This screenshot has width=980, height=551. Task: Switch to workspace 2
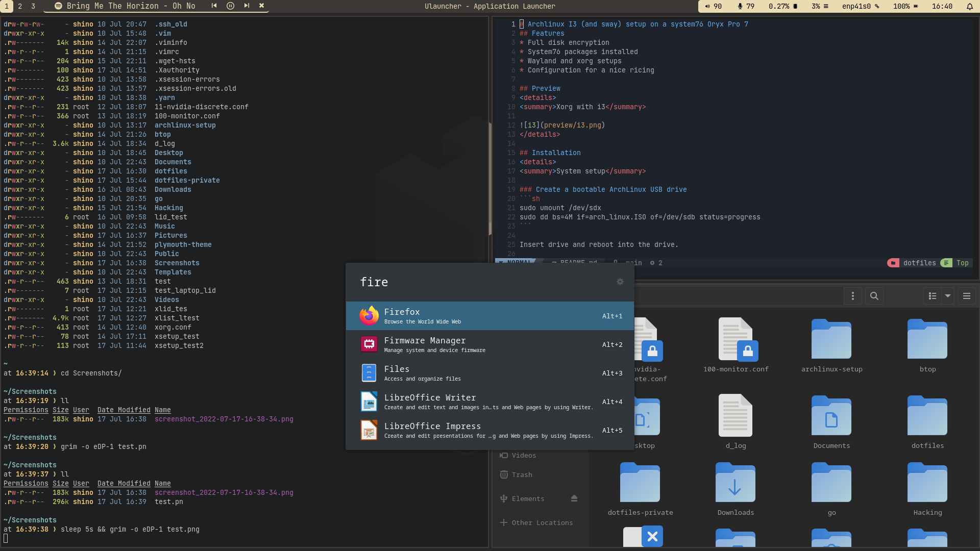[20, 6]
